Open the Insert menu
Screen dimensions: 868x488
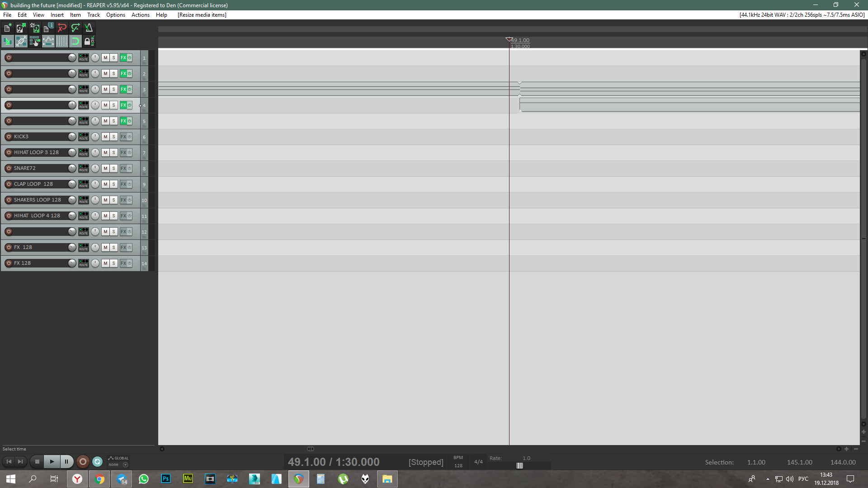click(57, 15)
